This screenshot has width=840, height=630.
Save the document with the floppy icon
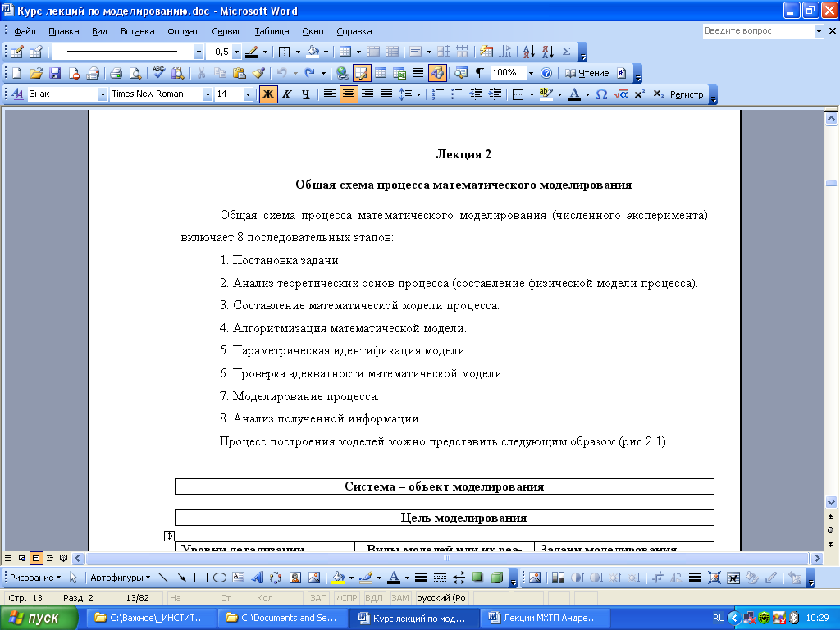point(55,73)
